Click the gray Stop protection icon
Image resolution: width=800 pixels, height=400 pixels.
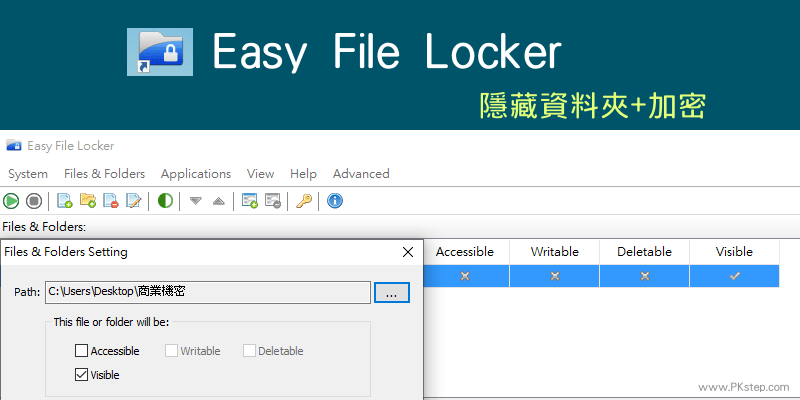pyautogui.click(x=34, y=201)
